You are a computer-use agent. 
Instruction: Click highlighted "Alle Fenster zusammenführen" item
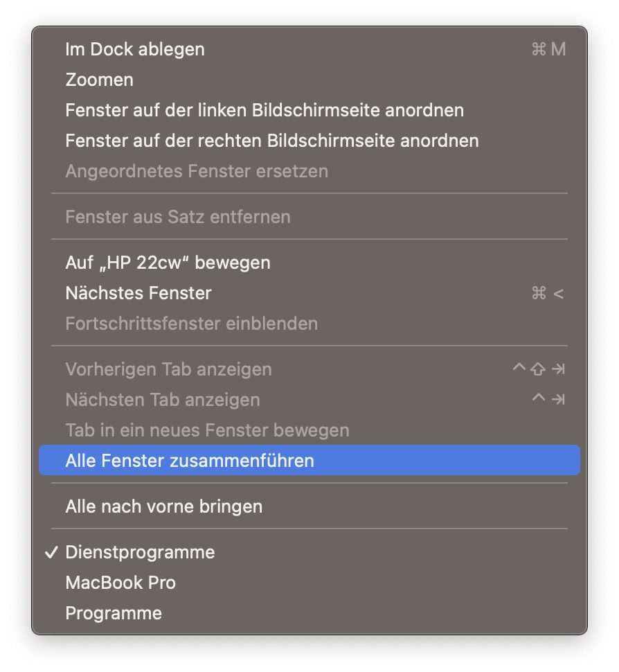coord(190,461)
